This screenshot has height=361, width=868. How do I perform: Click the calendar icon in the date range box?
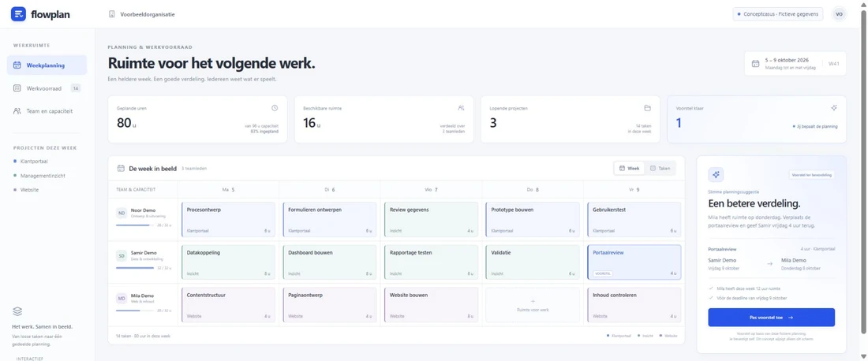click(755, 63)
